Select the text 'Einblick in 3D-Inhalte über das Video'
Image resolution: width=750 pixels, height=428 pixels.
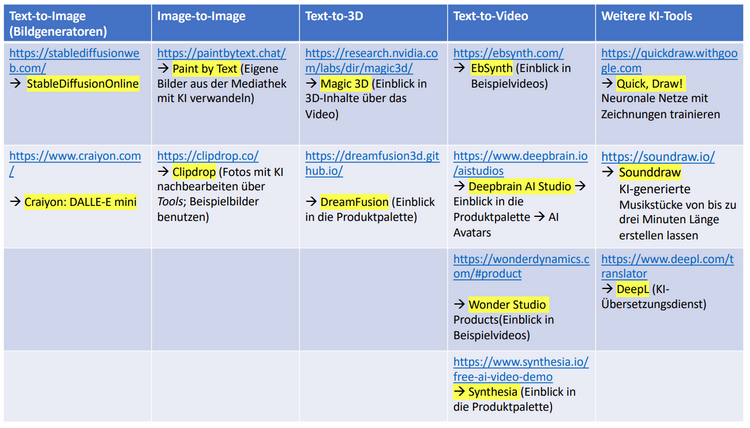point(366,99)
